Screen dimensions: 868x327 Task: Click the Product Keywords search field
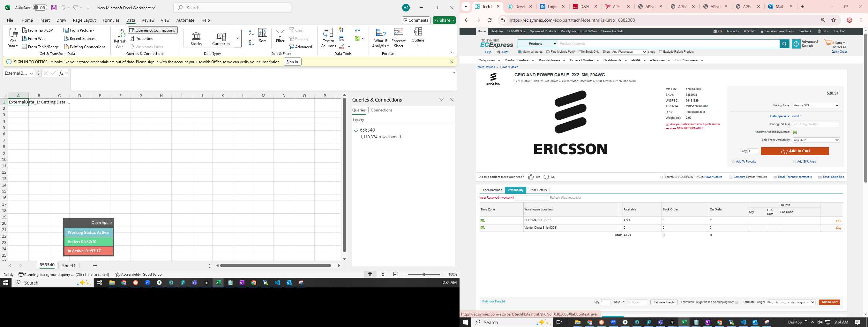(x=669, y=44)
